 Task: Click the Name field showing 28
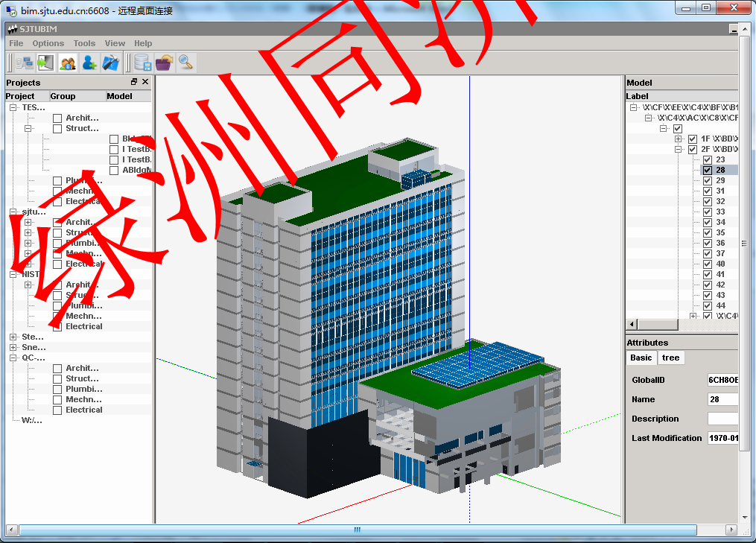(x=722, y=399)
